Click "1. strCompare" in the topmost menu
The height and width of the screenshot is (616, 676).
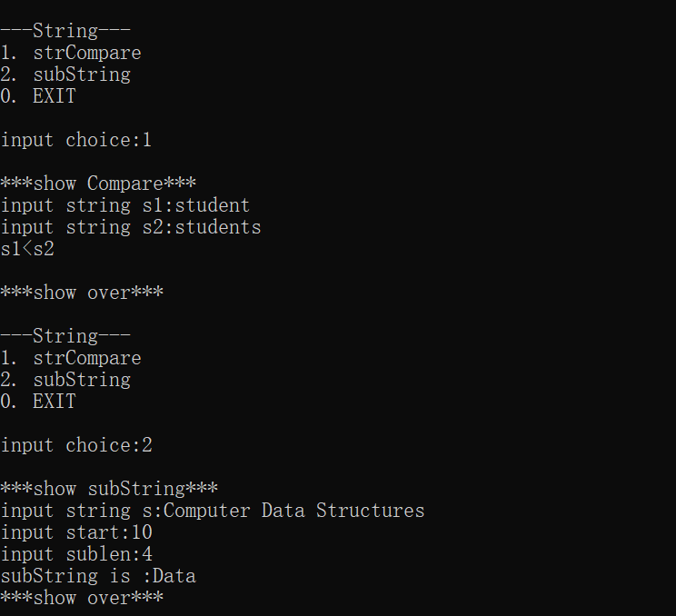[x=71, y=53]
